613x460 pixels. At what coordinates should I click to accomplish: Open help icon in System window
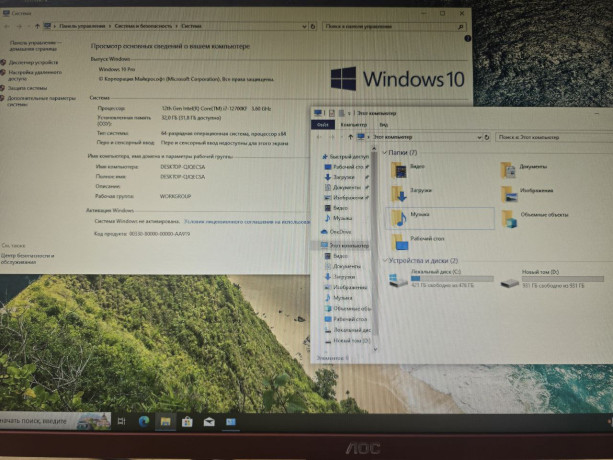coord(467,38)
